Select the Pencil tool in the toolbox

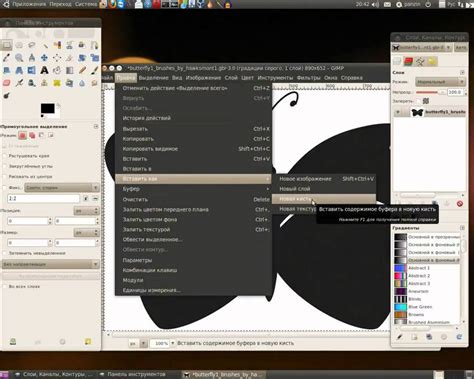click(82, 70)
